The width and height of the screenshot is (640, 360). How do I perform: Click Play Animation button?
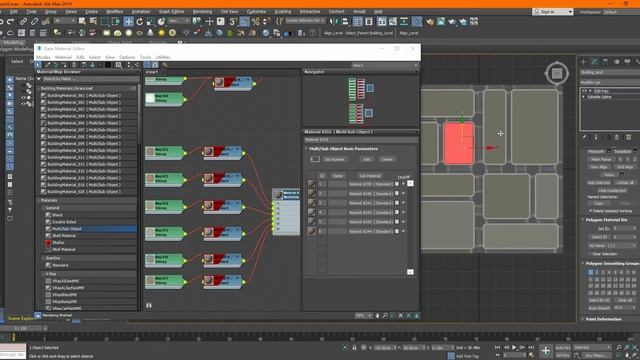pos(514,347)
